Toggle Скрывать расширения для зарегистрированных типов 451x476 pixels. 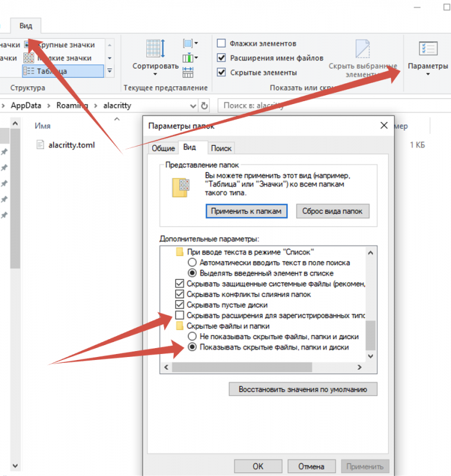[x=179, y=315]
